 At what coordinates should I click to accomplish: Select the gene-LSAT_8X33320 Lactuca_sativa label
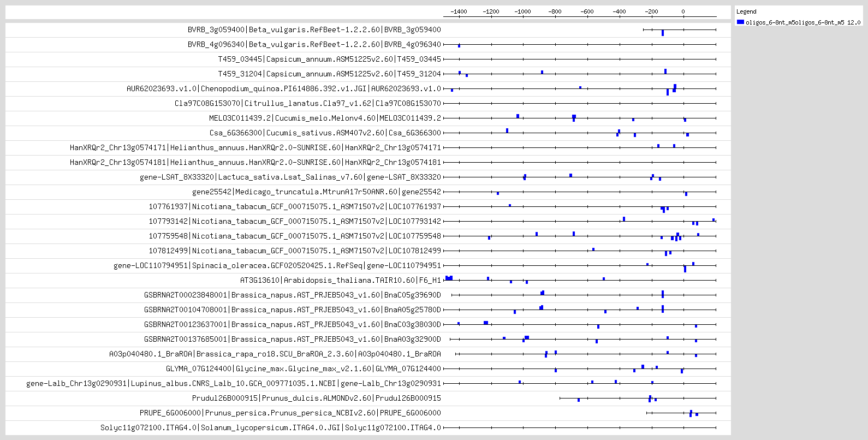tap(290, 177)
